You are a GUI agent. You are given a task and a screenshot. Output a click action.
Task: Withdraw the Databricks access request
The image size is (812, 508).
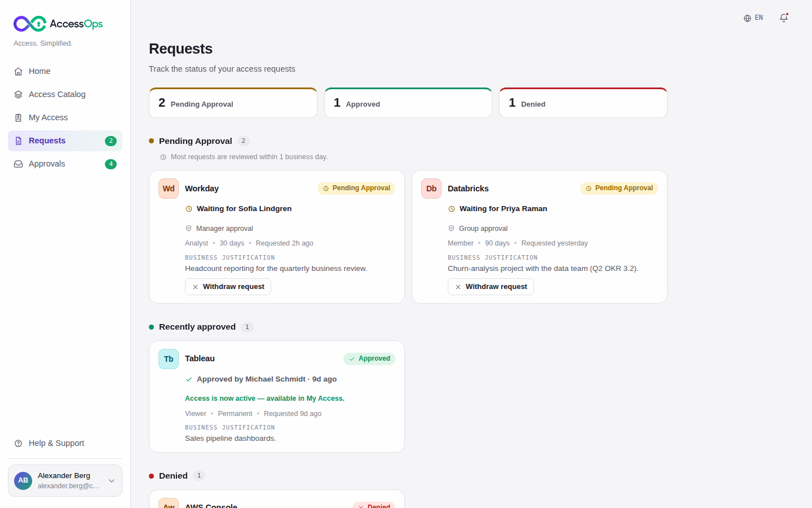491,287
